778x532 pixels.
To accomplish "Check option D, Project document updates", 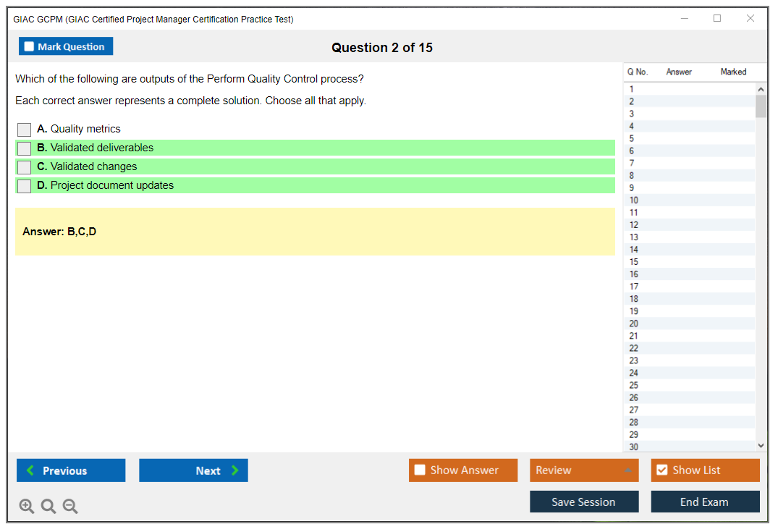I will coord(24,186).
